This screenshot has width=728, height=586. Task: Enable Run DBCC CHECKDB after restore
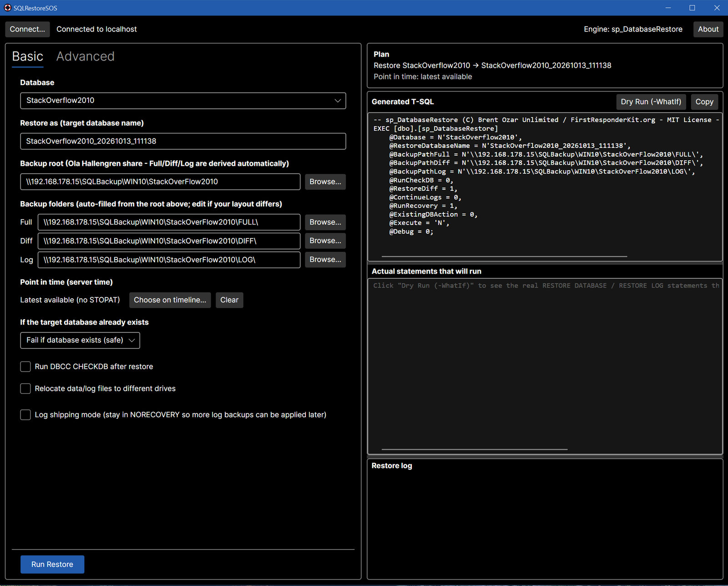click(x=25, y=367)
